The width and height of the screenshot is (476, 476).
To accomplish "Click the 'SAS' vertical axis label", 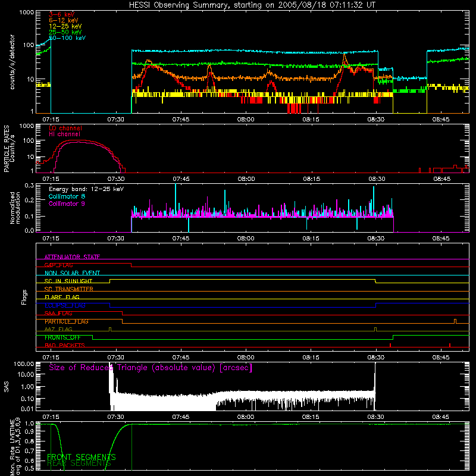I will [x=7, y=387].
